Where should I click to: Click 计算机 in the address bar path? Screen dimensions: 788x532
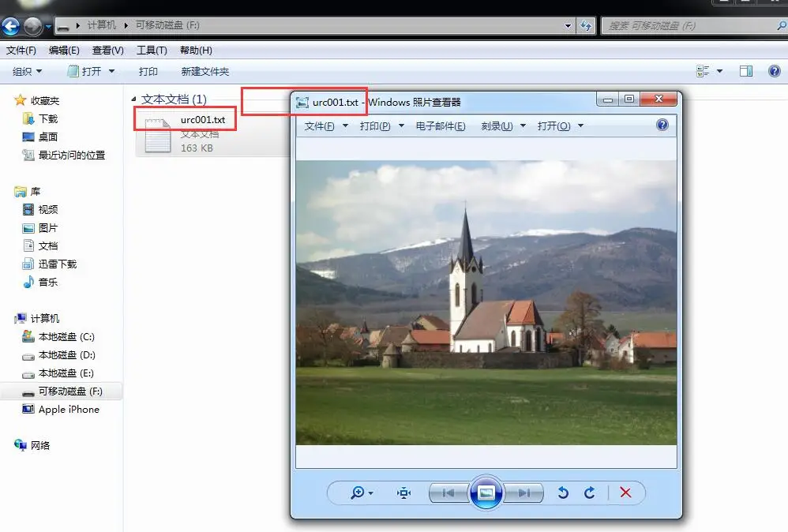[102, 25]
